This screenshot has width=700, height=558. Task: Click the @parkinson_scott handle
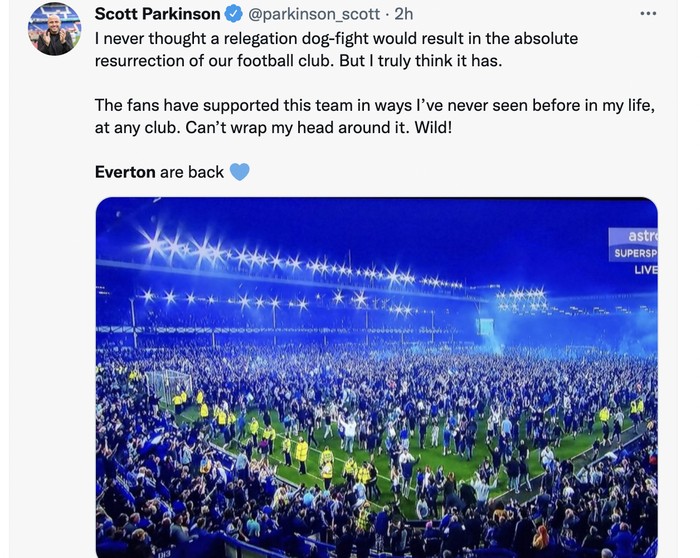[313, 14]
